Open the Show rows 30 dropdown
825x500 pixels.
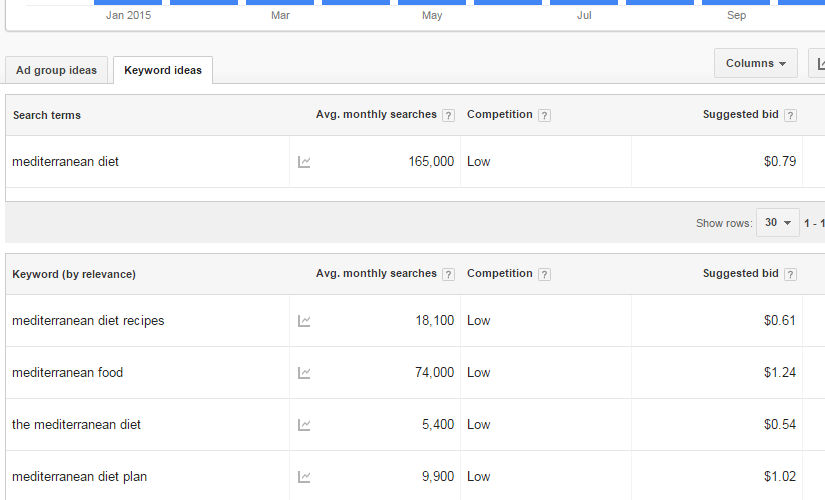pos(778,223)
